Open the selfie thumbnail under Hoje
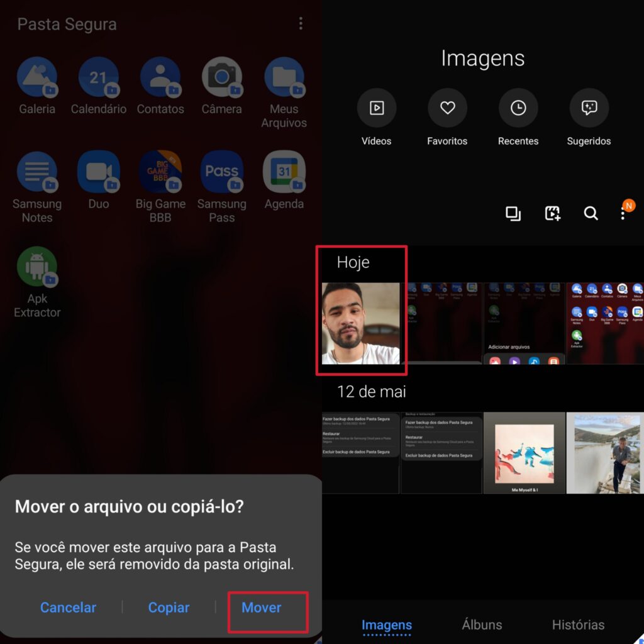644x644 pixels. click(361, 323)
